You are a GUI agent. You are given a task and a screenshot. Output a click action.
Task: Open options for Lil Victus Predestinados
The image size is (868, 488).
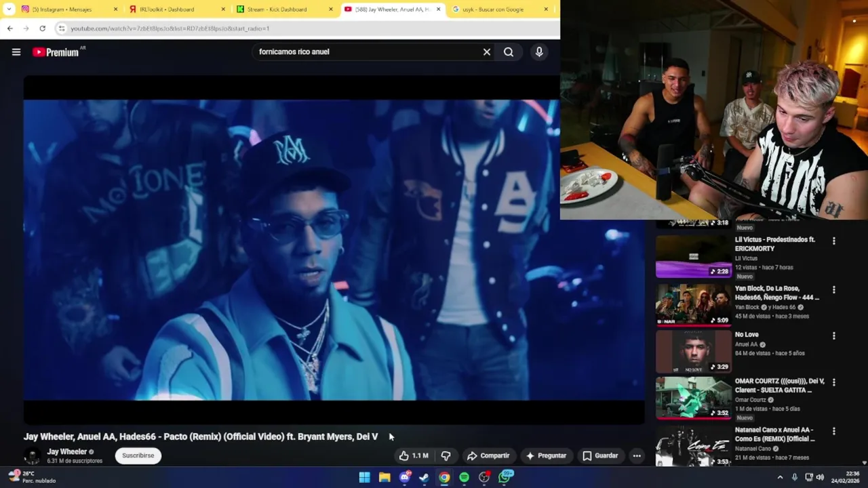coord(833,241)
